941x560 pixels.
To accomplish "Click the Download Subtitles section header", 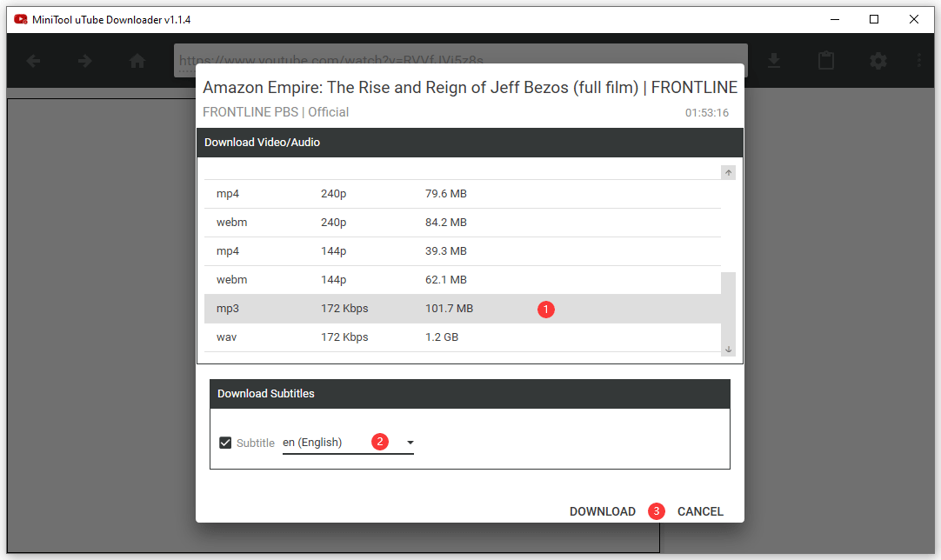I will [x=470, y=394].
